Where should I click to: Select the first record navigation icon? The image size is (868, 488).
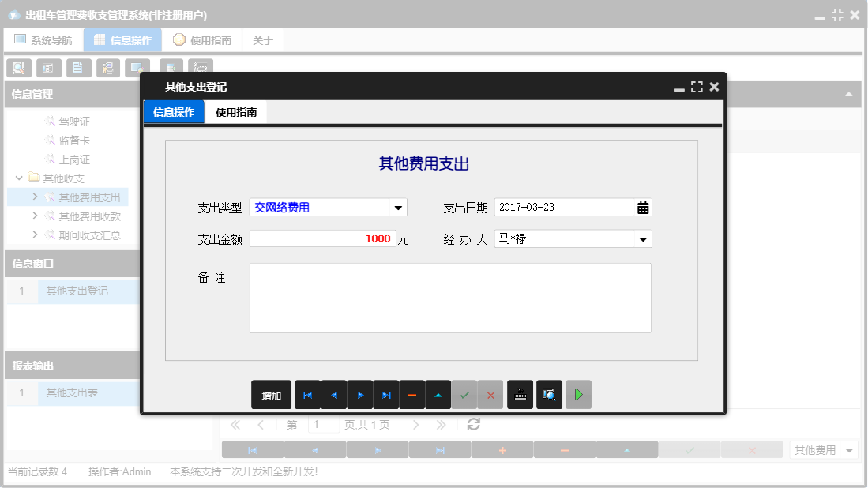point(307,394)
